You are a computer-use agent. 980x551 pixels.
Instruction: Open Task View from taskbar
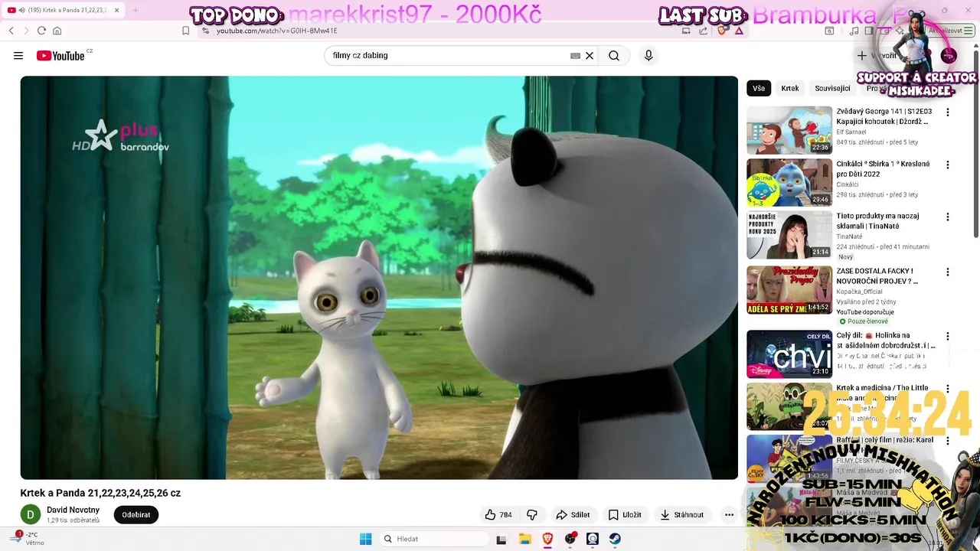(x=501, y=539)
